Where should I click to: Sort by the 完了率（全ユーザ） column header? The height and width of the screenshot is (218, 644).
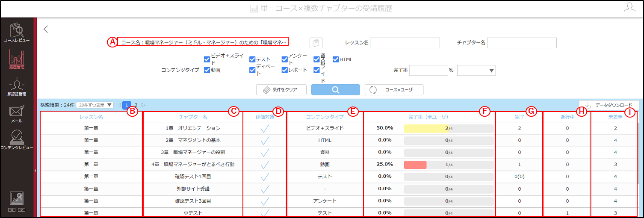[x=428, y=117]
